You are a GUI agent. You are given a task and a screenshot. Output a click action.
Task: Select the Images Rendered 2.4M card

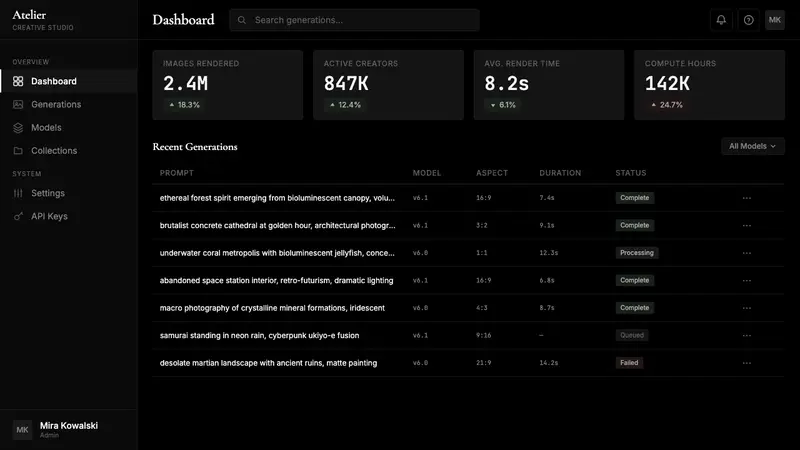point(228,85)
